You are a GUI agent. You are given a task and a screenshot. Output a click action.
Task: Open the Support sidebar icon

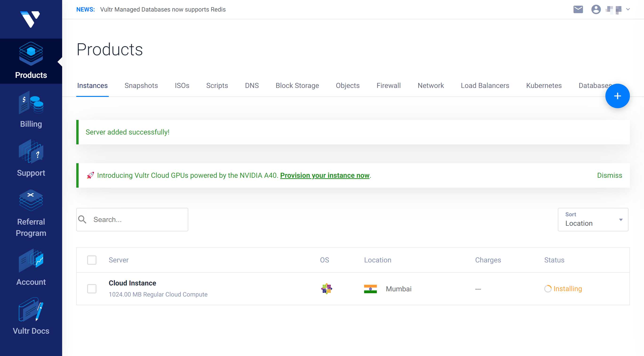coord(31,152)
